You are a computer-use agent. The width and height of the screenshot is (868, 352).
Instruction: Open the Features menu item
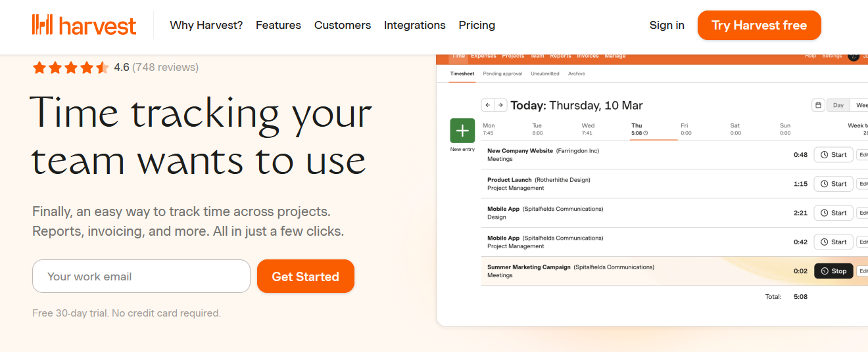(278, 25)
